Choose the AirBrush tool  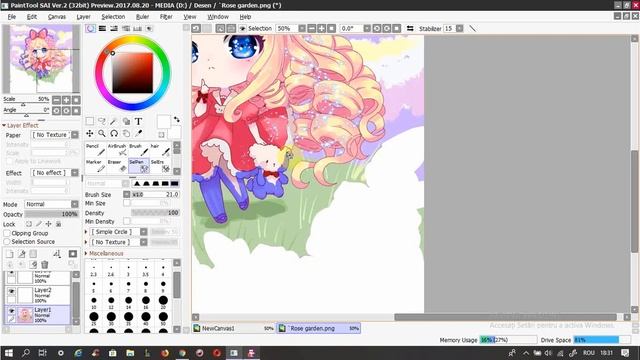coord(117,150)
